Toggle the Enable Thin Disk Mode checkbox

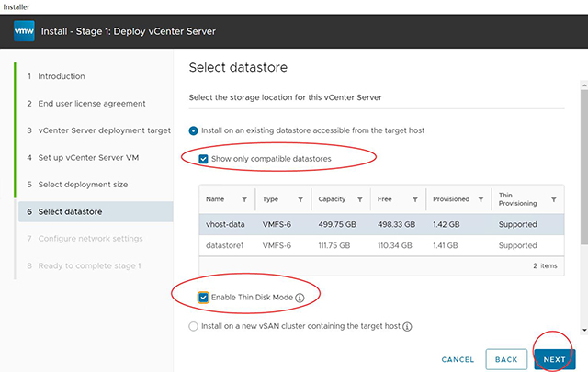pyautogui.click(x=203, y=298)
